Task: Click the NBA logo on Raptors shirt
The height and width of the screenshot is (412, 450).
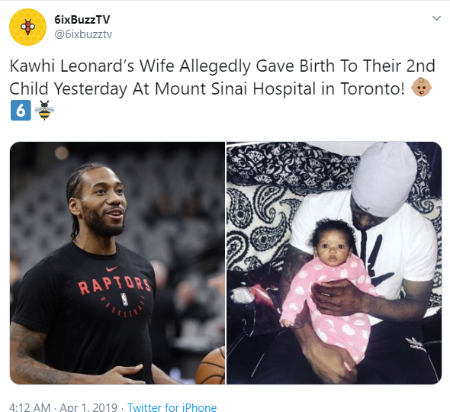Action: point(124,299)
